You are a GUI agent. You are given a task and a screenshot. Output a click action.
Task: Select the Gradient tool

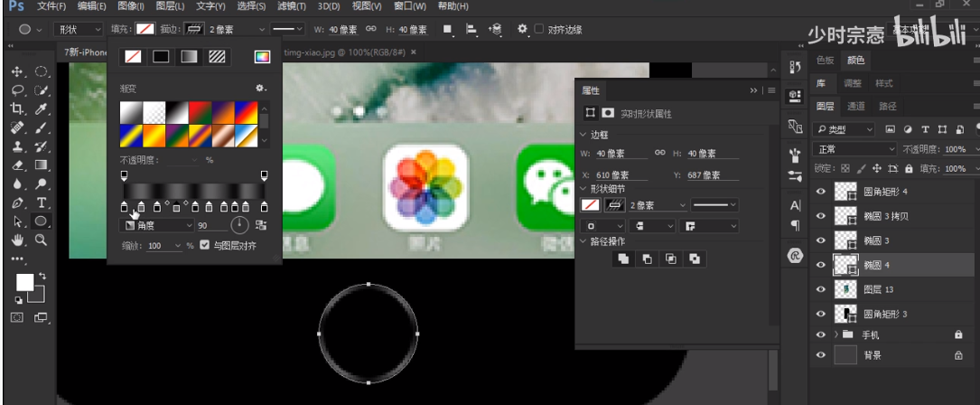(x=42, y=165)
